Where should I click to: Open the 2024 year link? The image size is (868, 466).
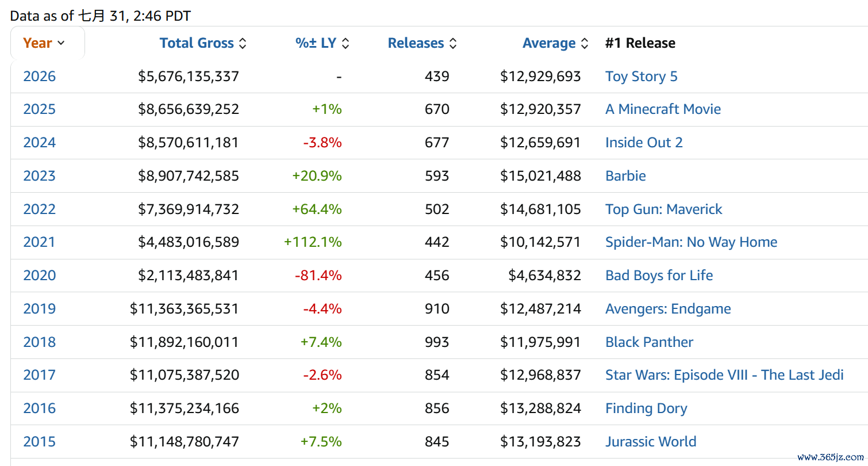pyautogui.click(x=40, y=143)
